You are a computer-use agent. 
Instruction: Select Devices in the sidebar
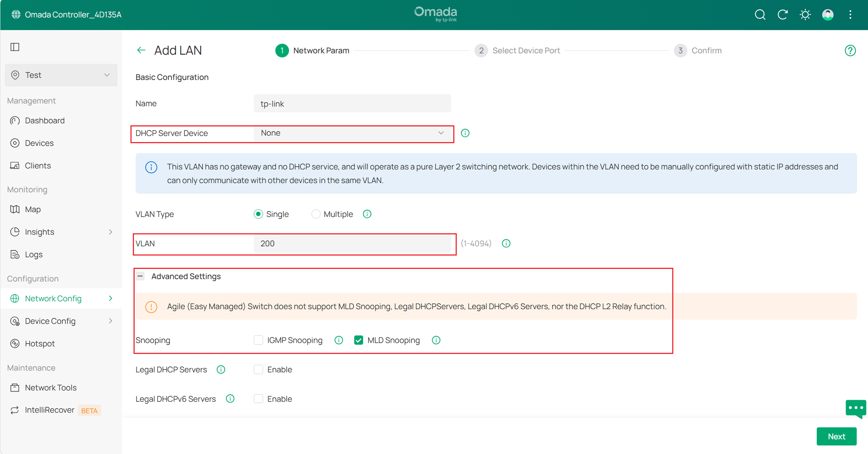(x=39, y=143)
